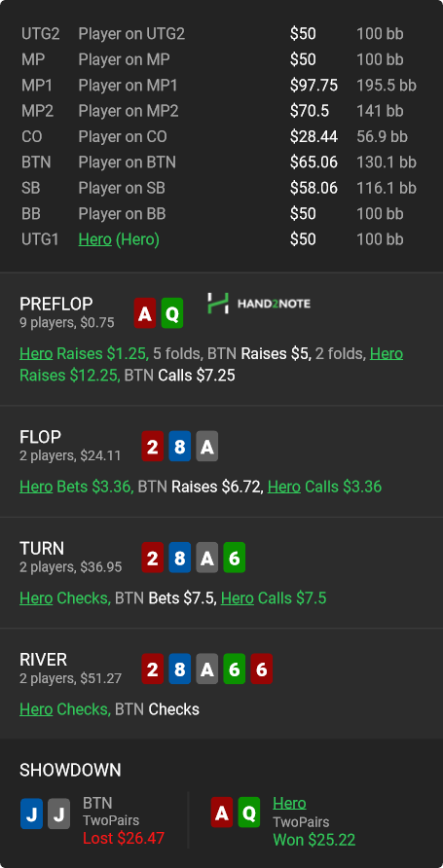Image resolution: width=443 pixels, height=868 pixels.
Task: Click Hero link in showdown section
Action: (289, 803)
